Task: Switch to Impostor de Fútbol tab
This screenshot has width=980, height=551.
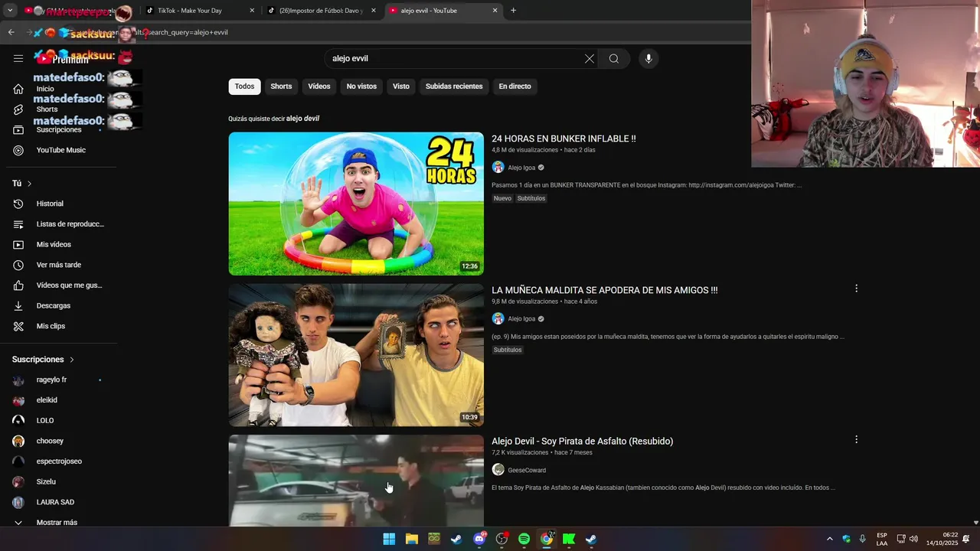Action: tap(321, 11)
